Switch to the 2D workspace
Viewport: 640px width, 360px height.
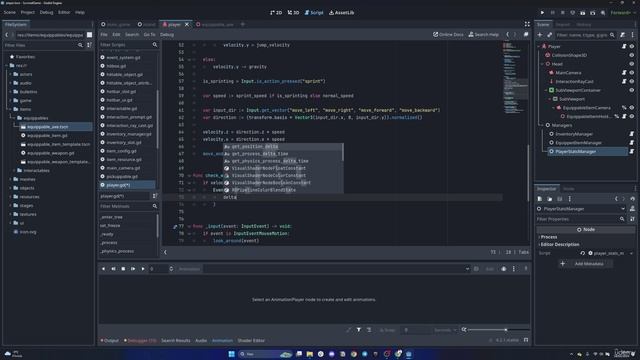[x=276, y=13]
